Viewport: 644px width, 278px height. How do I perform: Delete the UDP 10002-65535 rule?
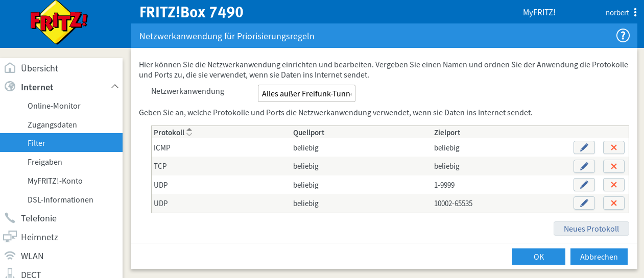(614, 203)
